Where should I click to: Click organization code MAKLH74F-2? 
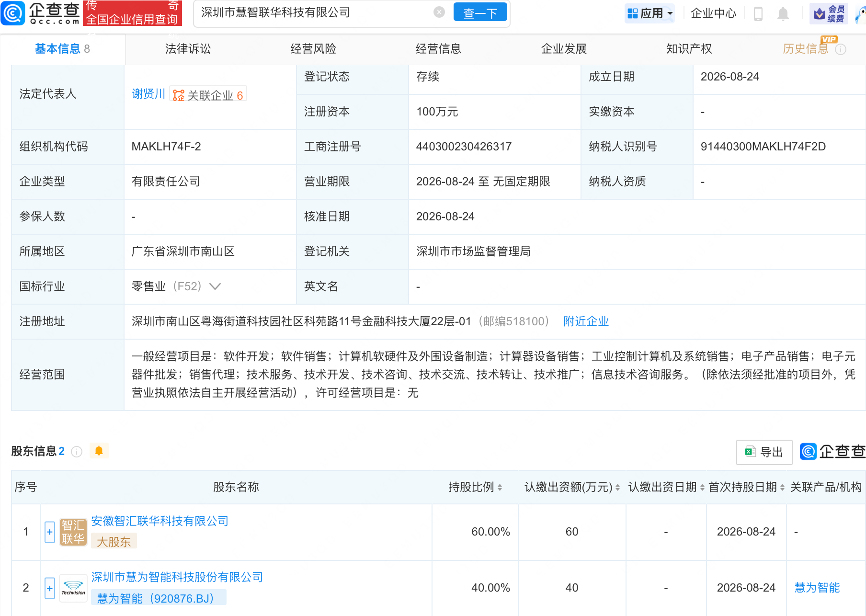166,147
